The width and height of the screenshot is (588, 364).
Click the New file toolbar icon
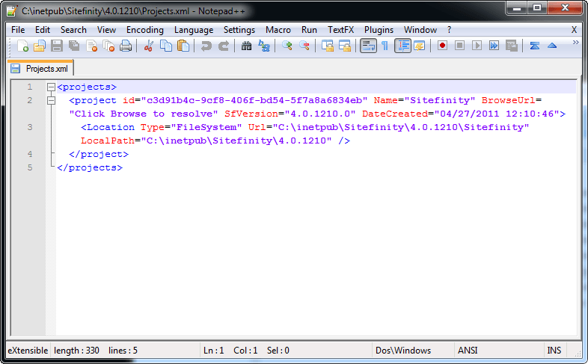click(22, 46)
